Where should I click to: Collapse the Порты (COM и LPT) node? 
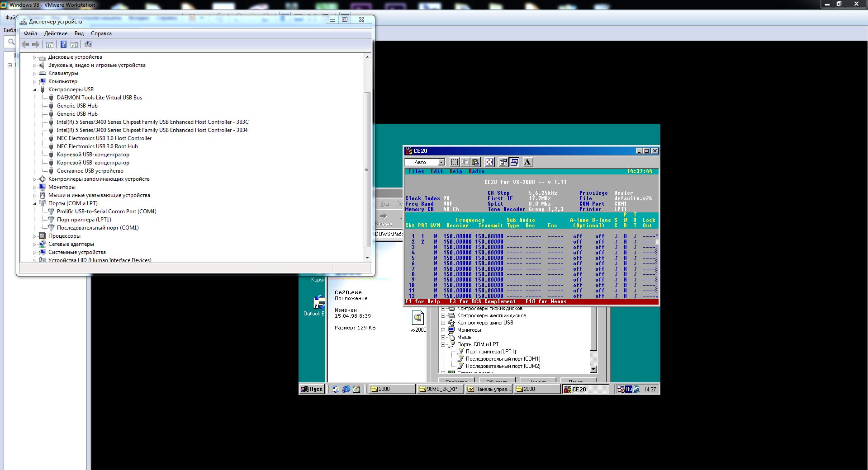(x=34, y=204)
